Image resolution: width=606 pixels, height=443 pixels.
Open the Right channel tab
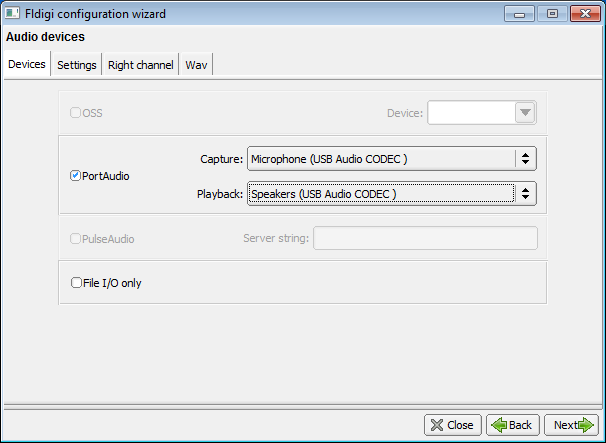[140, 65]
